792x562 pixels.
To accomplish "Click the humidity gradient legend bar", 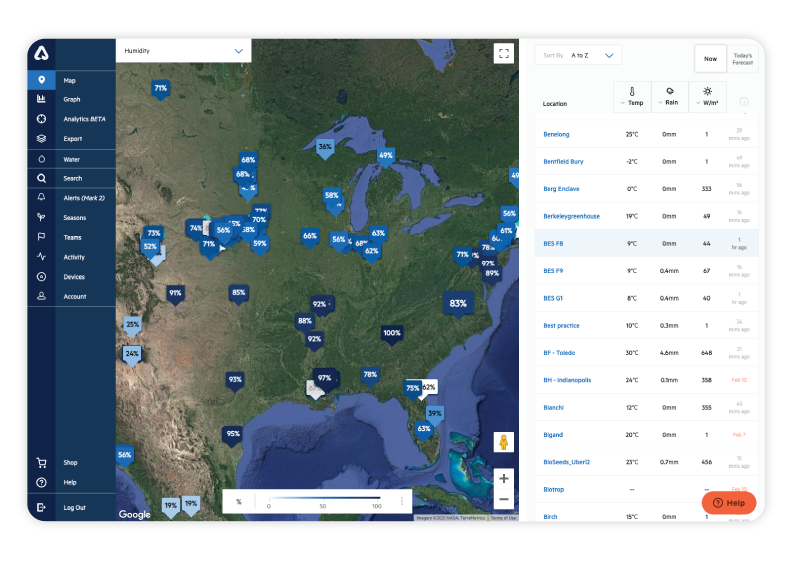I will click(x=324, y=498).
